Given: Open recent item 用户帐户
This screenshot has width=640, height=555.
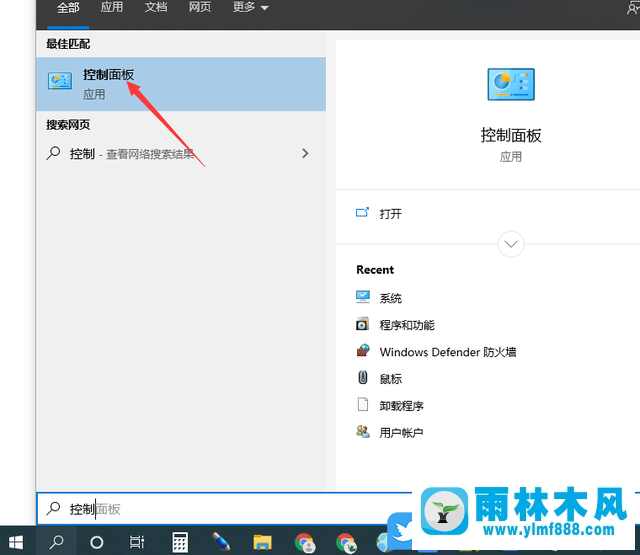Looking at the screenshot, I should coord(401,433).
